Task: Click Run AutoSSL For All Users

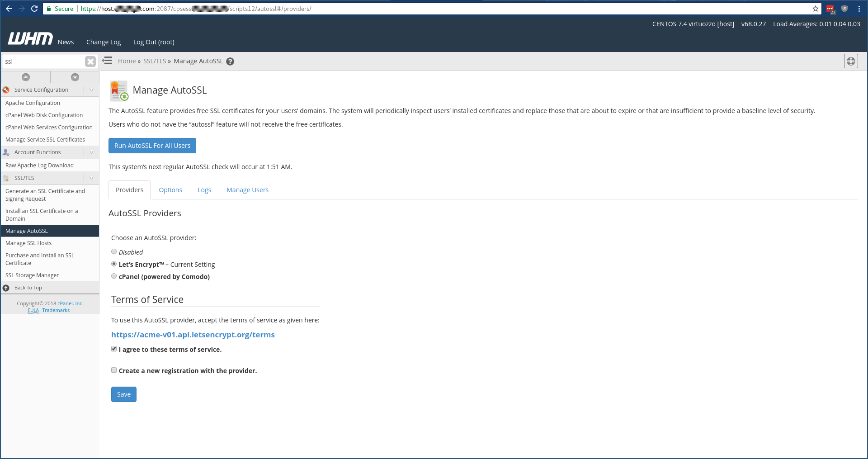Action: (x=152, y=146)
